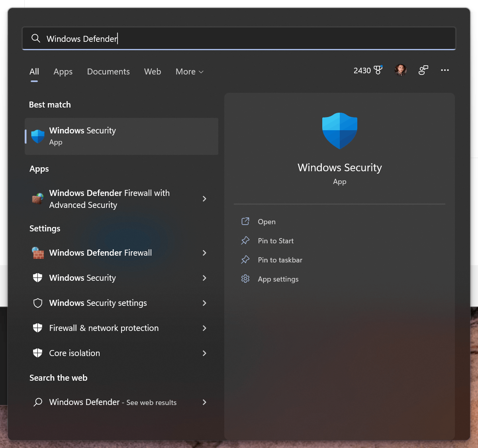Expand chevron for Windows Security under Settings
The image size is (478, 448).
coord(204,278)
